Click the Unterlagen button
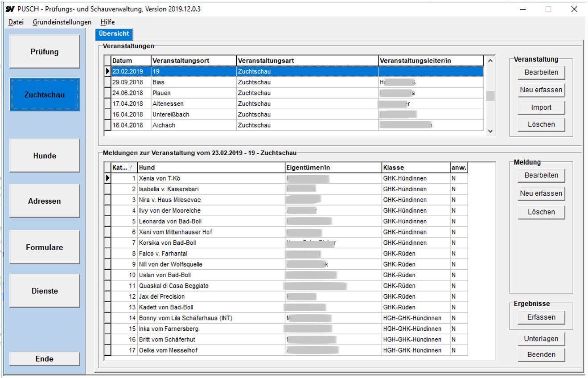588x378 pixels. (541, 339)
